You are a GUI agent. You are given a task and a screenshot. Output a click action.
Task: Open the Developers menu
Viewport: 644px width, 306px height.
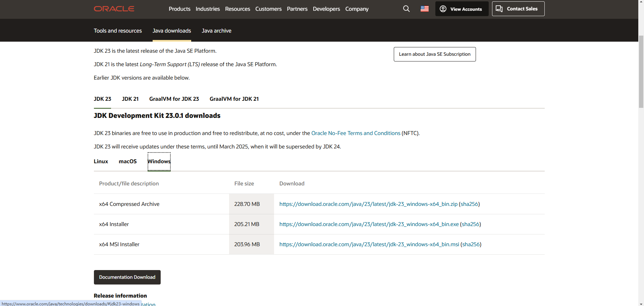pos(326,9)
